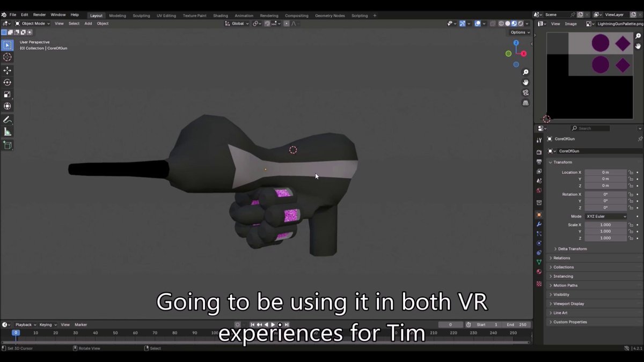Open the Modifier properties wrench tab
Viewport: 644px width, 362px height.
[539, 224]
